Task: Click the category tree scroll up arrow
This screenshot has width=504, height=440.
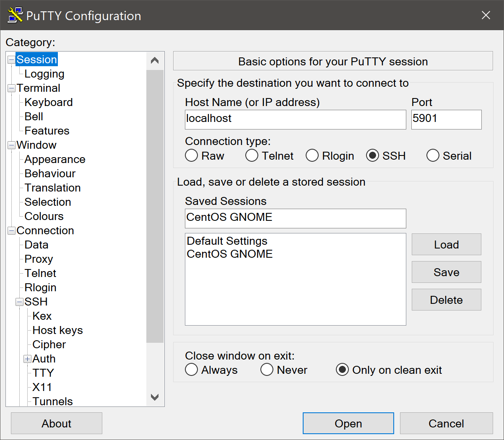Action: tap(155, 61)
